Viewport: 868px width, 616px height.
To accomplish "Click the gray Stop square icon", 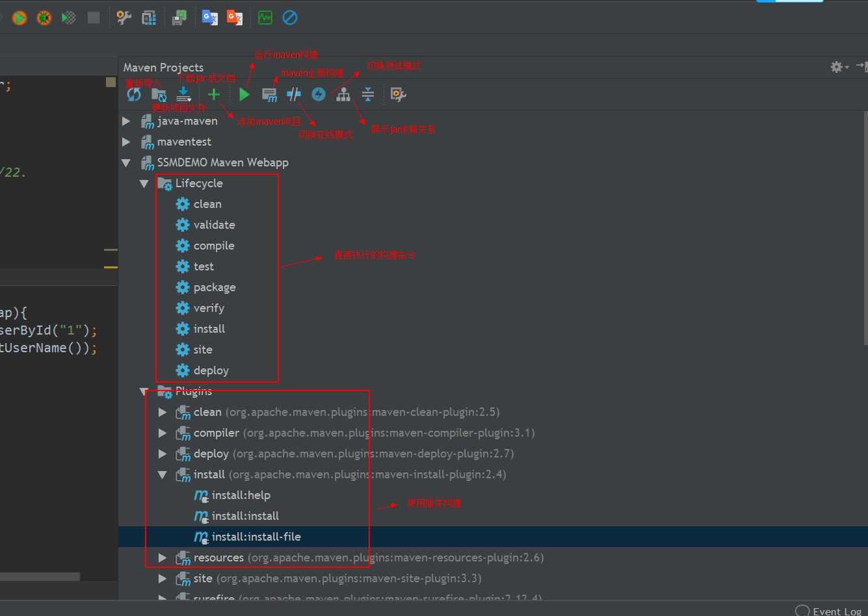I will click(x=94, y=18).
